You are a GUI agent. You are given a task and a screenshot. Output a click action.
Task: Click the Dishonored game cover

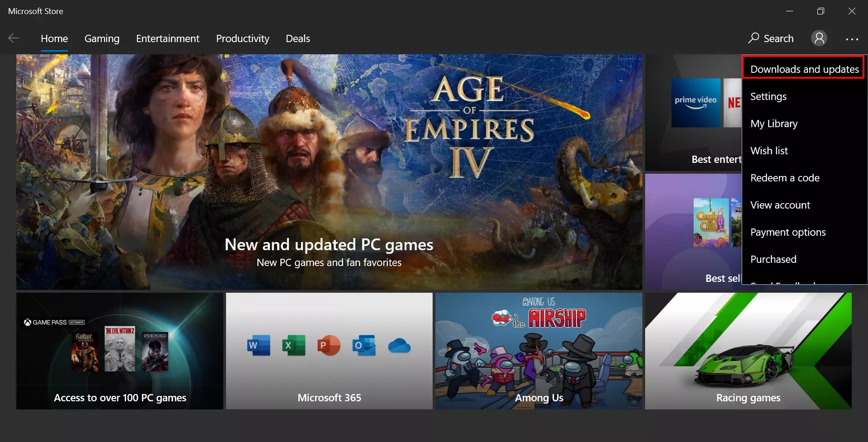coord(155,352)
